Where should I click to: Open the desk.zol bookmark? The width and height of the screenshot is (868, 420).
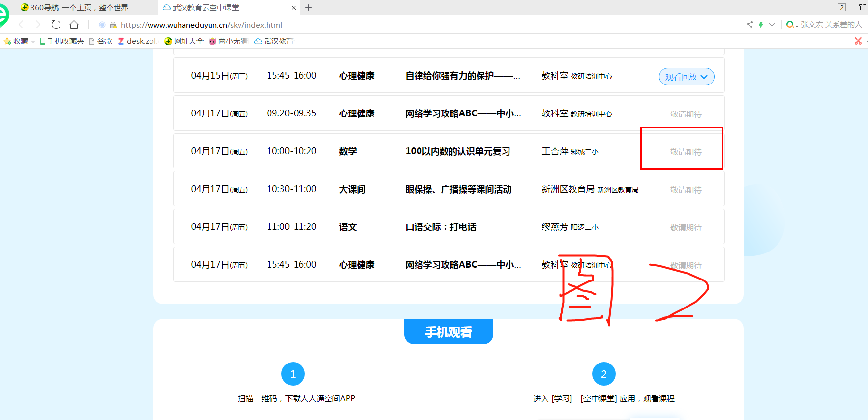click(137, 41)
